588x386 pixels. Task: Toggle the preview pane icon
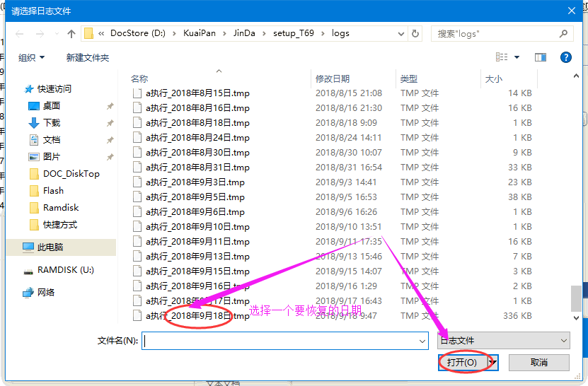tap(541, 57)
